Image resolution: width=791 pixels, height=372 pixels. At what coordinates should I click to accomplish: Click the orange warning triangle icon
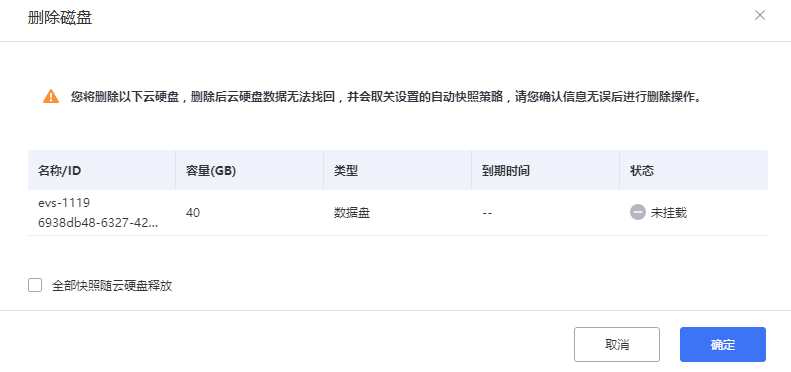pyautogui.click(x=51, y=96)
